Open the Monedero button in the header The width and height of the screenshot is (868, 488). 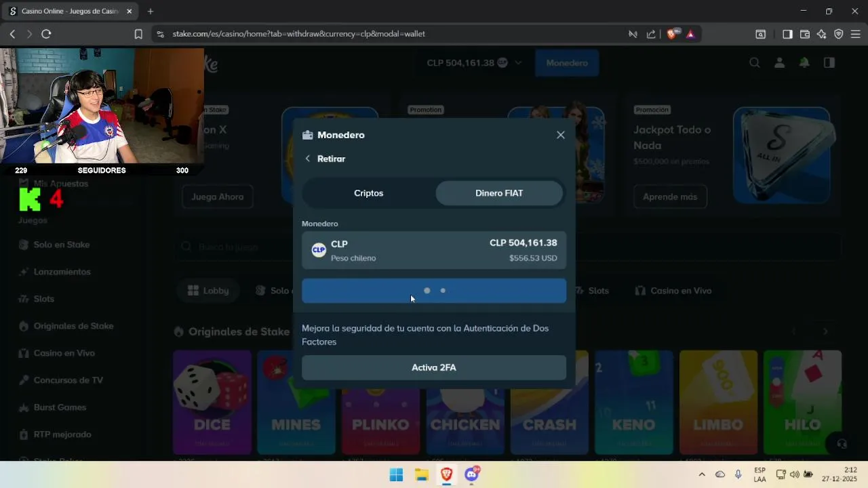pyautogui.click(x=567, y=62)
